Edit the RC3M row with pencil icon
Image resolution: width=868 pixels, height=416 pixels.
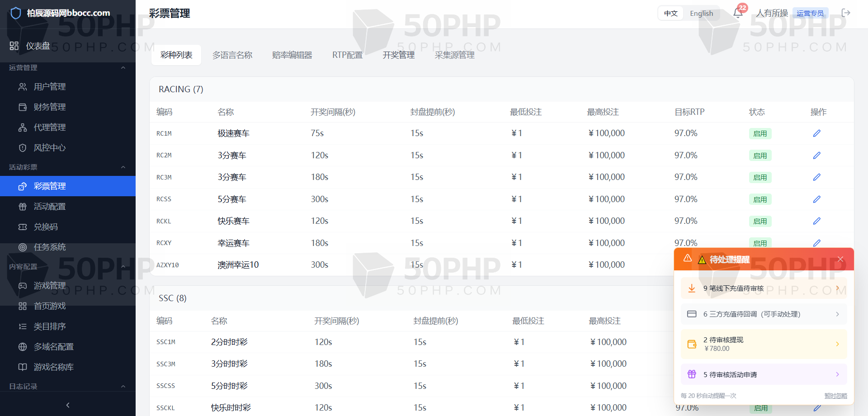point(816,177)
